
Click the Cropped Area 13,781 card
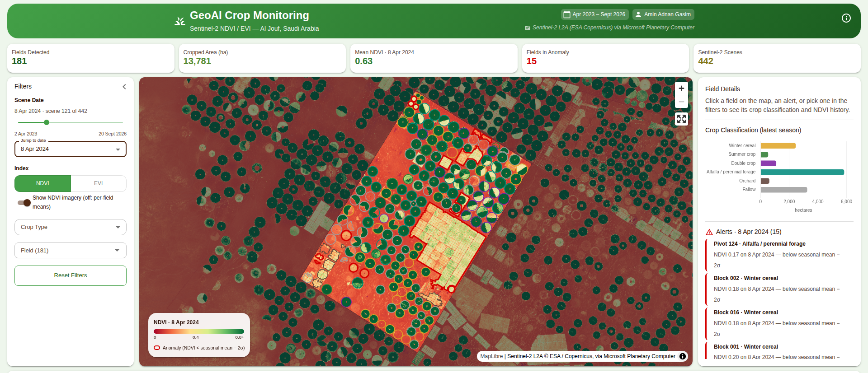[262, 58]
